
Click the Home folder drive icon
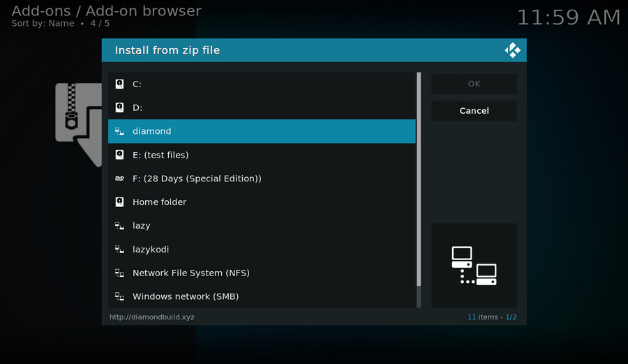pyautogui.click(x=119, y=202)
